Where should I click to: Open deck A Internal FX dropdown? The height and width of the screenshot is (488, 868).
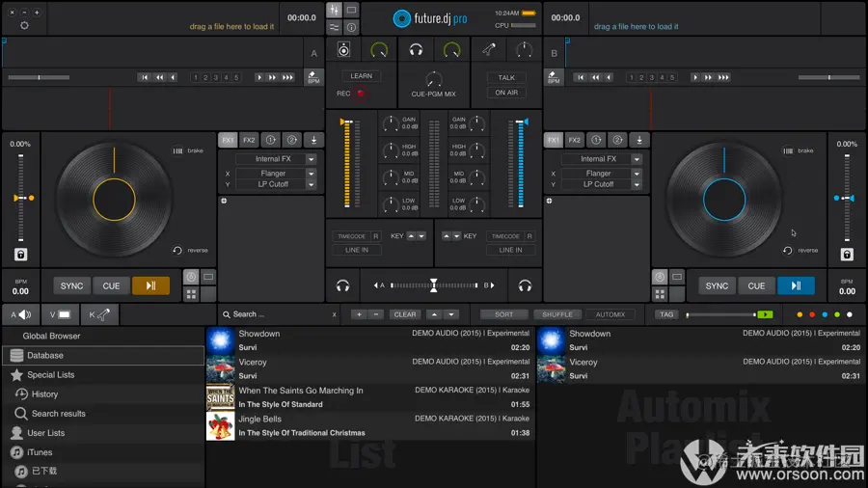pyautogui.click(x=312, y=159)
